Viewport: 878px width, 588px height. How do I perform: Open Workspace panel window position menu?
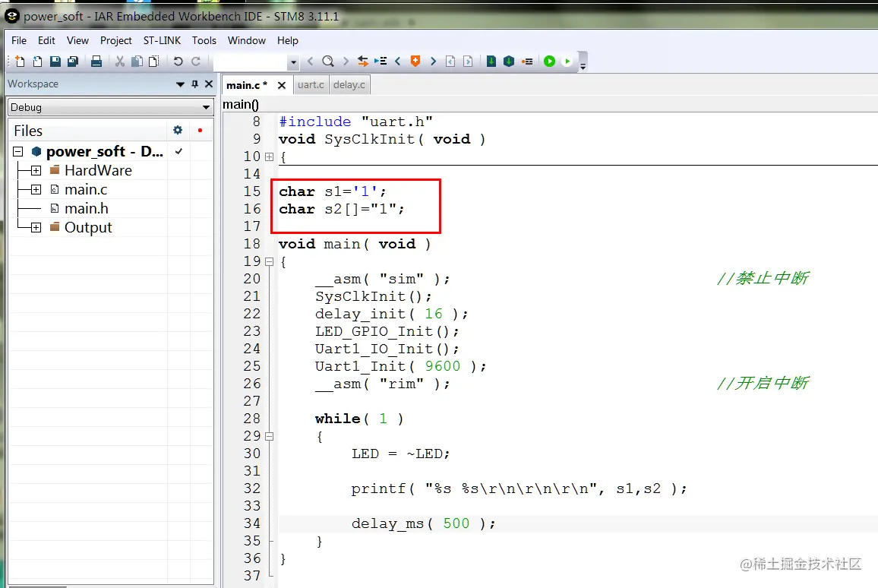click(180, 84)
